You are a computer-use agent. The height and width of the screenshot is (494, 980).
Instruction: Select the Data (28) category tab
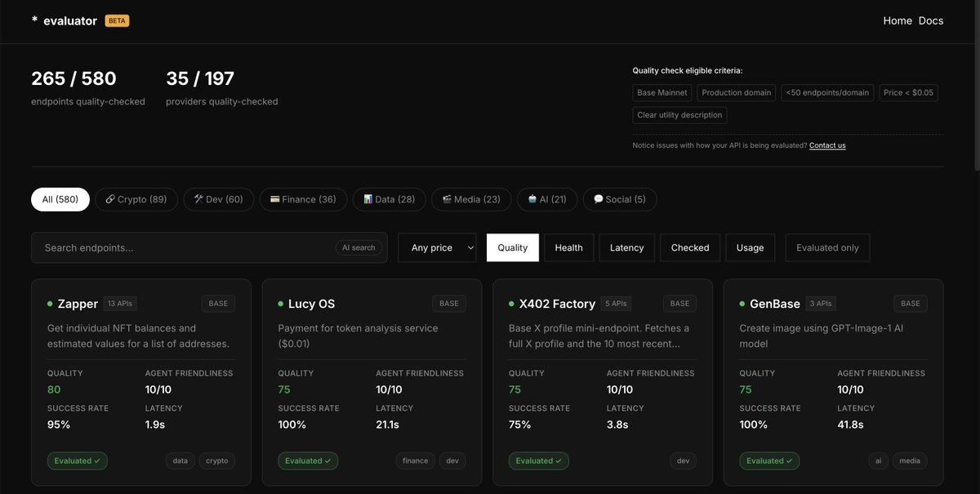pyautogui.click(x=389, y=199)
